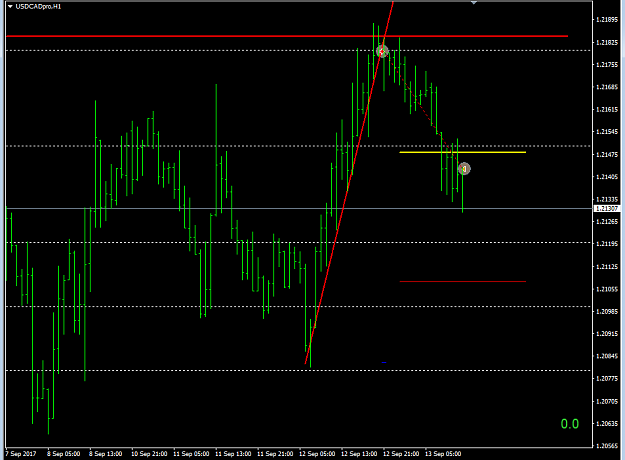Click price axis label 1.21615
Image resolution: width=625 pixels, height=460 pixels.
(607, 109)
